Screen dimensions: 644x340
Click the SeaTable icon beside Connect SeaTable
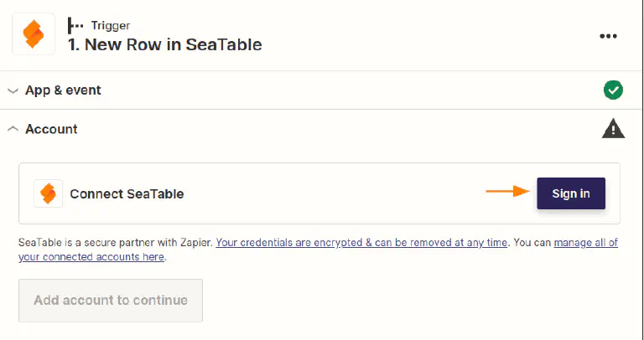pyautogui.click(x=49, y=193)
